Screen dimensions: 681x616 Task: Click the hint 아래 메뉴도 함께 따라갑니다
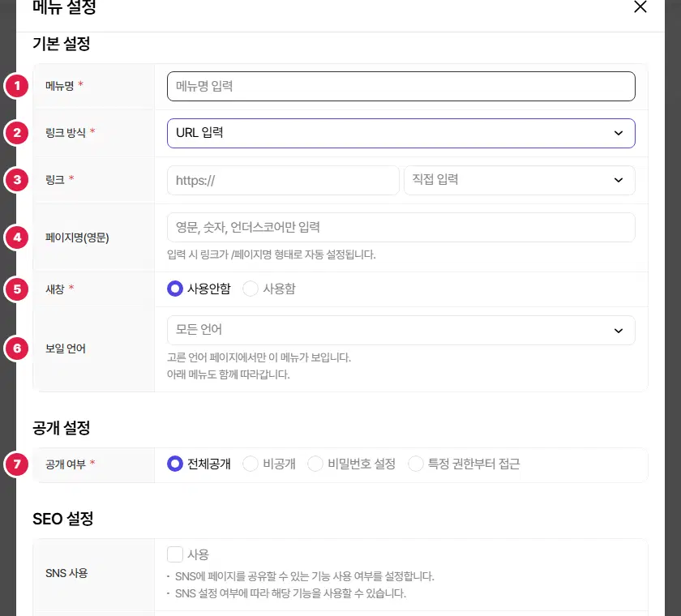pos(229,374)
